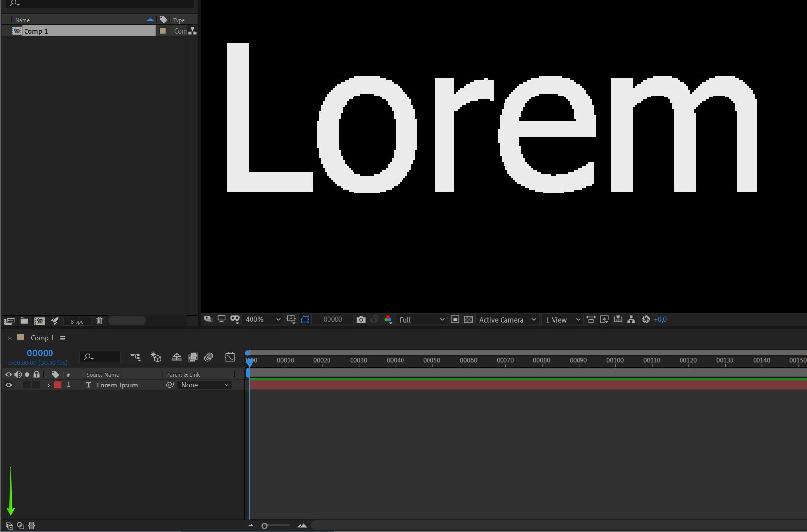Open the Full resolution dropdown

421,319
